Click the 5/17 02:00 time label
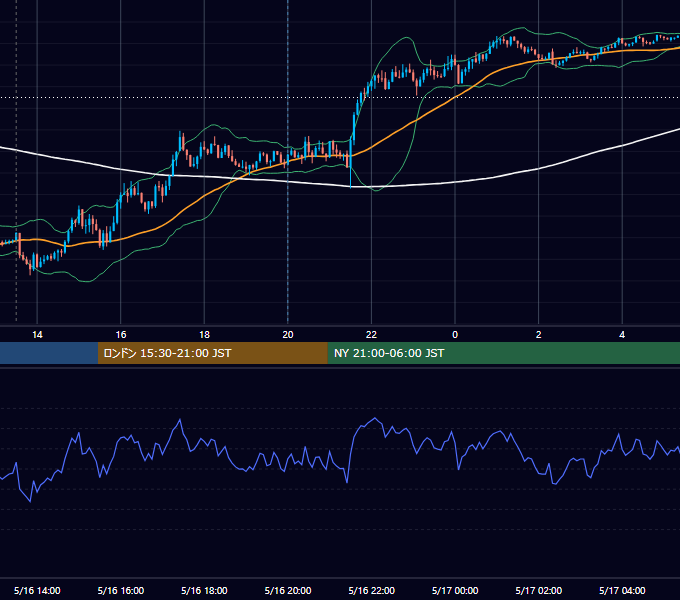The width and height of the screenshot is (680, 600). pos(539,590)
